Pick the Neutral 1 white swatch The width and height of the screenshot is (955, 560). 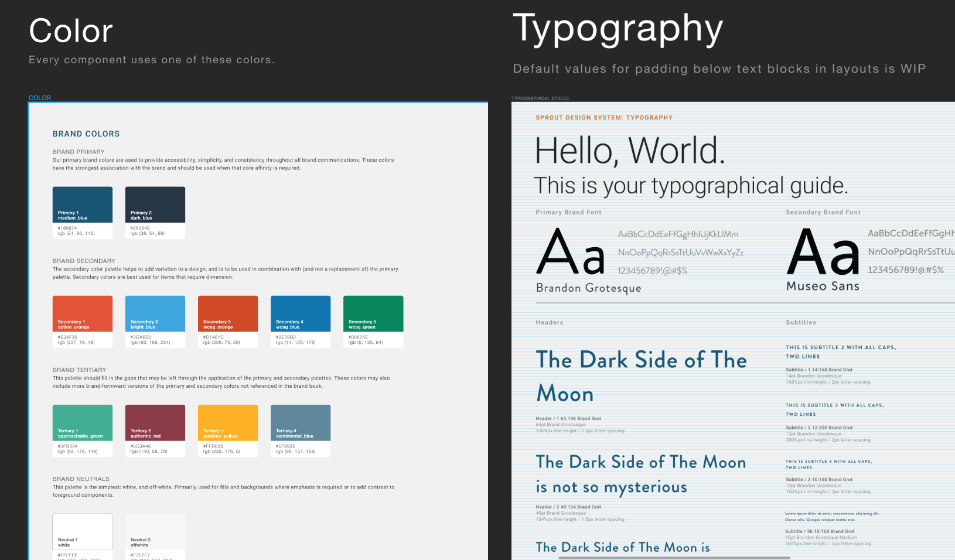(x=83, y=532)
